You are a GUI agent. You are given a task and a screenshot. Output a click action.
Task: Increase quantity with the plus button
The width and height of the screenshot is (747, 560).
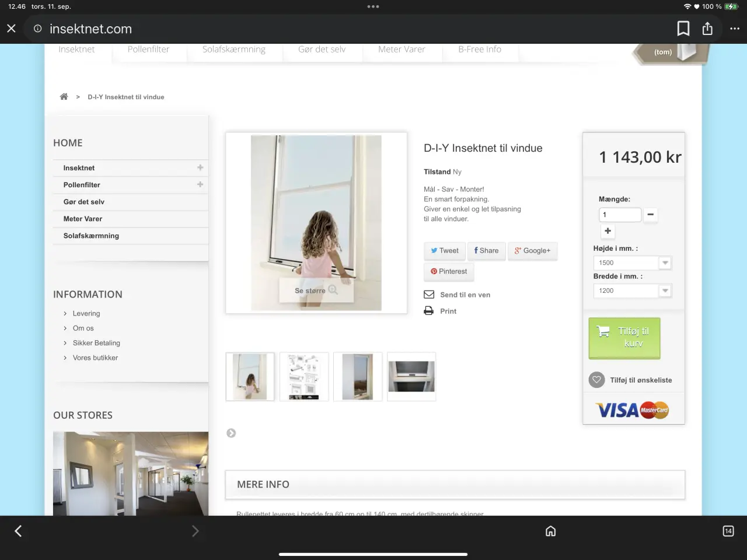point(608,231)
